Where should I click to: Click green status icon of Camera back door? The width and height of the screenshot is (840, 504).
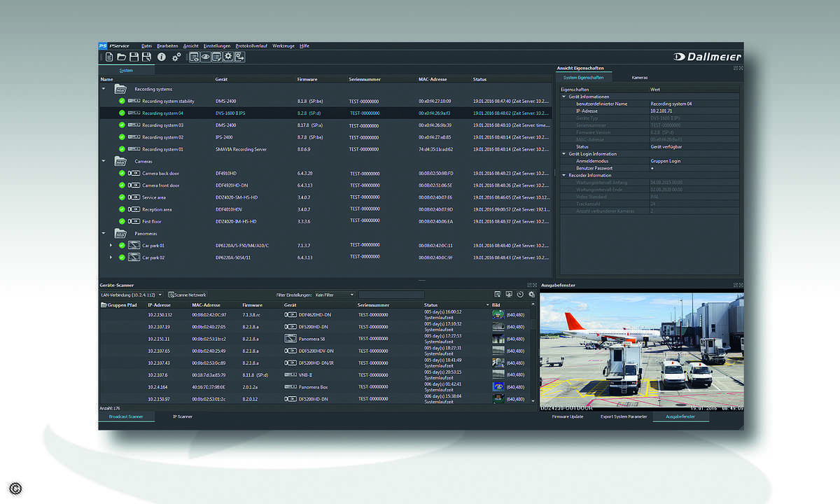pos(122,173)
